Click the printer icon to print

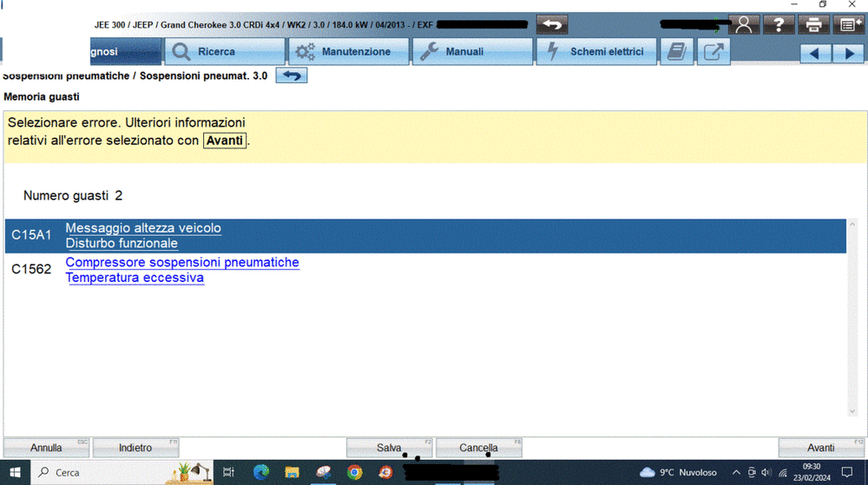point(813,25)
